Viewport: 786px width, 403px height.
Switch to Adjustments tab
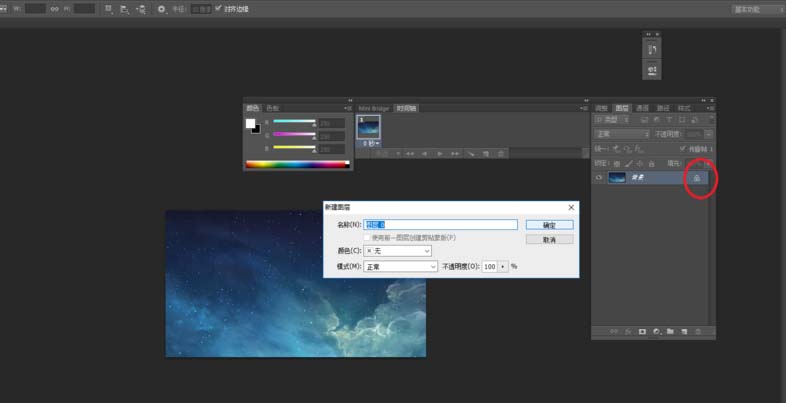click(x=601, y=108)
